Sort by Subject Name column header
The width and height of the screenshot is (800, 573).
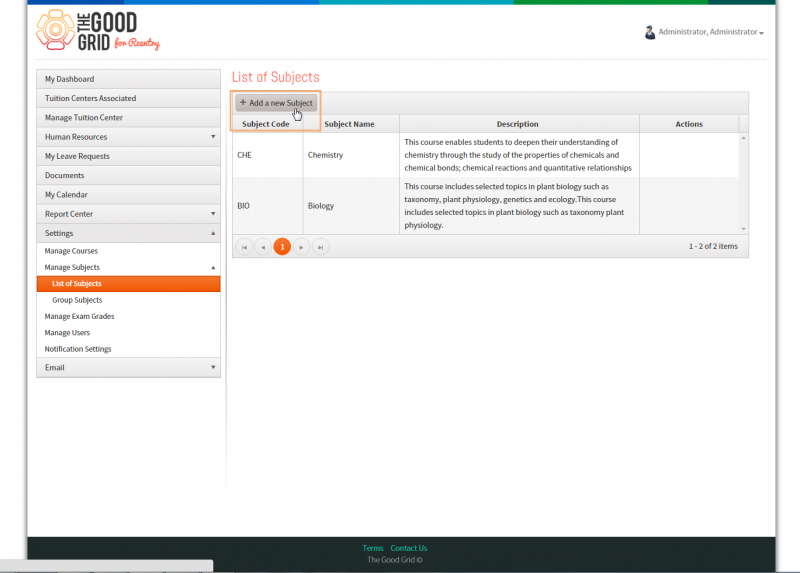[351, 124]
